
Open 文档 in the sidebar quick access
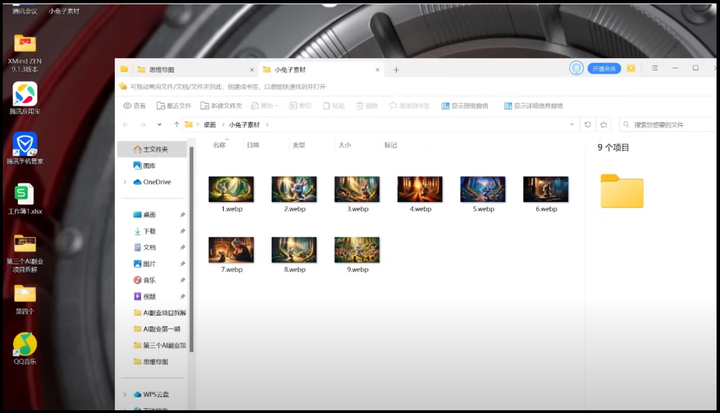144,247
